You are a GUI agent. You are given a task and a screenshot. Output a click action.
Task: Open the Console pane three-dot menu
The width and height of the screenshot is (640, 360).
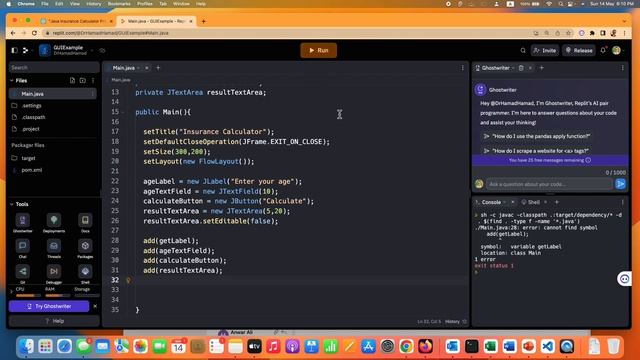coord(622,202)
